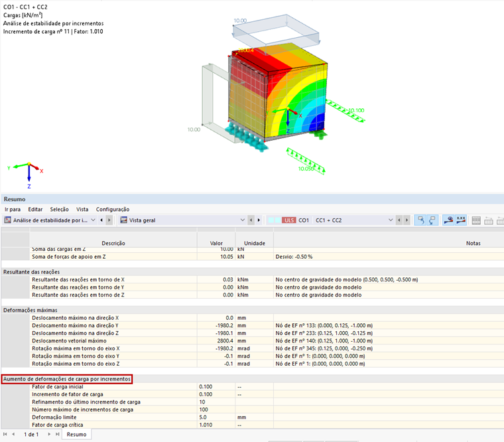Select Deslocamento máximo na direção Y row

252,326
